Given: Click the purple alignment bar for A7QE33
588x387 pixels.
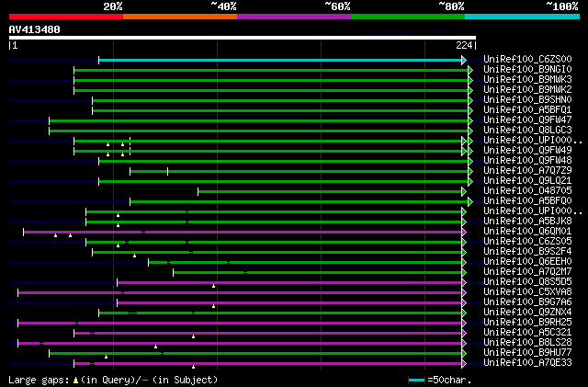Looking at the screenshot, I should click(267, 364).
